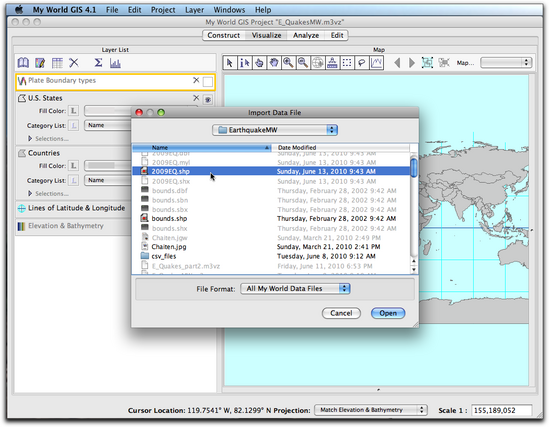
Task: Click U.S. States Fill Color legend button
Action: [73, 111]
